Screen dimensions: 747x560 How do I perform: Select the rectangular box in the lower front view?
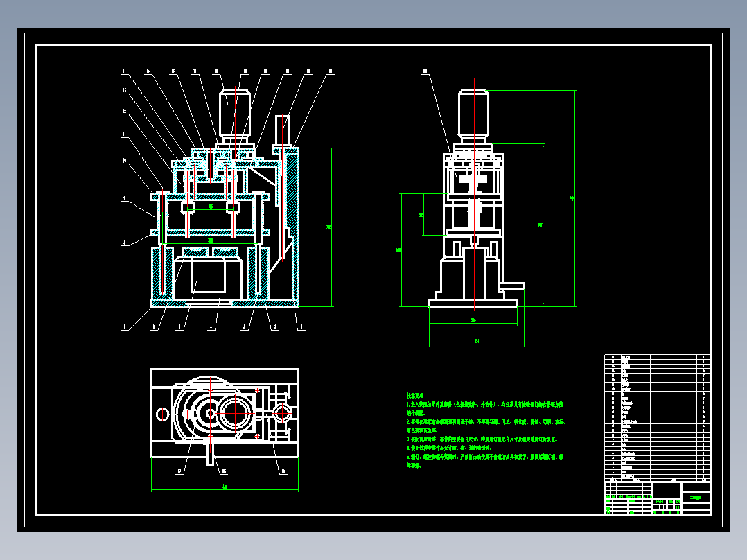click(x=208, y=275)
